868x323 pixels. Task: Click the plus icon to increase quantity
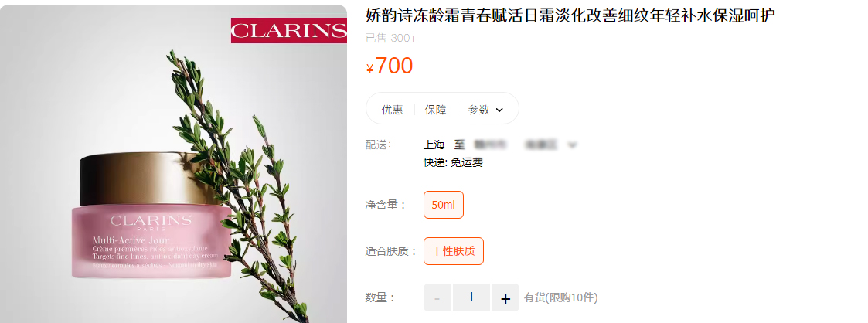pyautogui.click(x=505, y=298)
